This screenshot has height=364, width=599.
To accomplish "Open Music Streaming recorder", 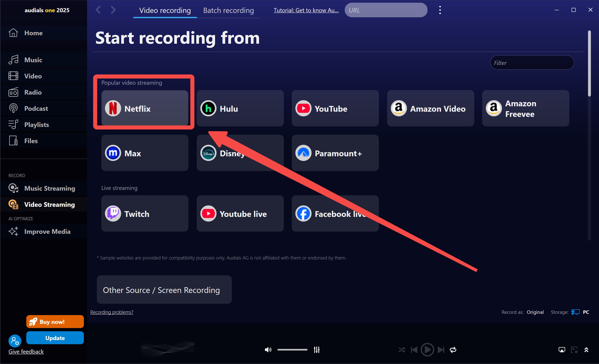I will (x=44, y=188).
